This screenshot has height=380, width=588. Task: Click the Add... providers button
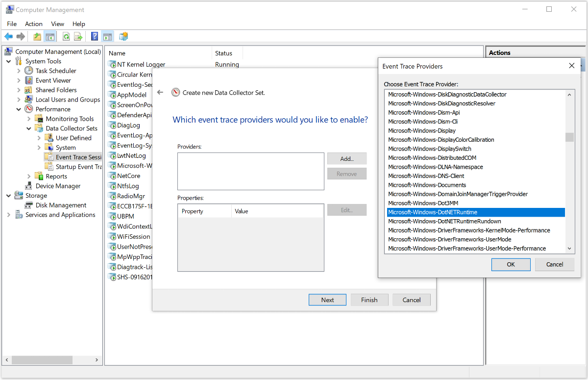pos(347,158)
